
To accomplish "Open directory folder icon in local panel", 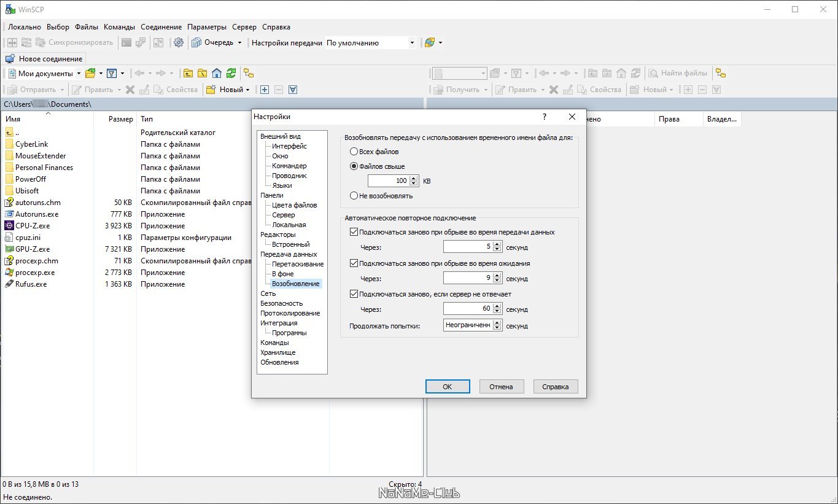I will click(90, 73).
